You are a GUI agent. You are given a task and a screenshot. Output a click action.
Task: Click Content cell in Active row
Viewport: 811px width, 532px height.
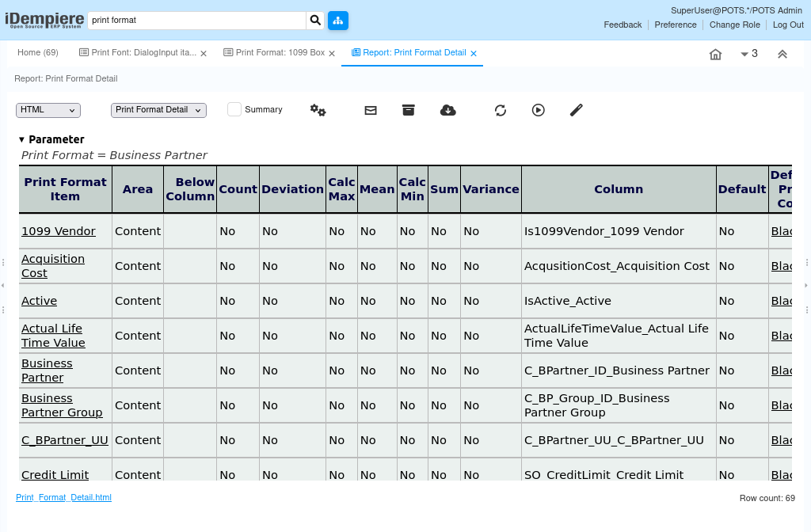tap(138, 301)
